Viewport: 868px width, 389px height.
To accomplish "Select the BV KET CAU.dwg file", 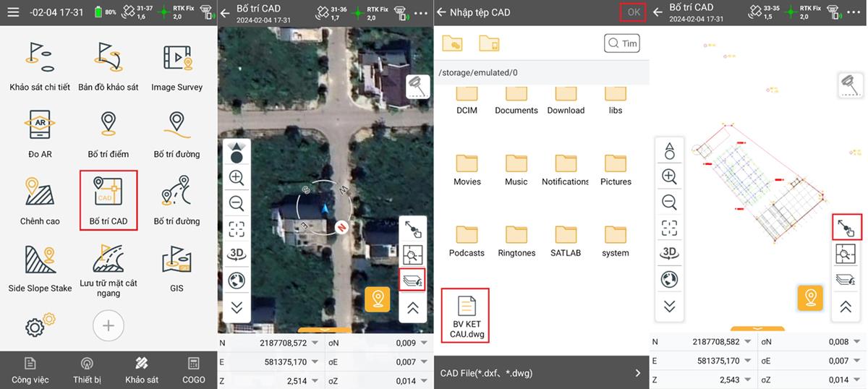I will coord(467,318).
